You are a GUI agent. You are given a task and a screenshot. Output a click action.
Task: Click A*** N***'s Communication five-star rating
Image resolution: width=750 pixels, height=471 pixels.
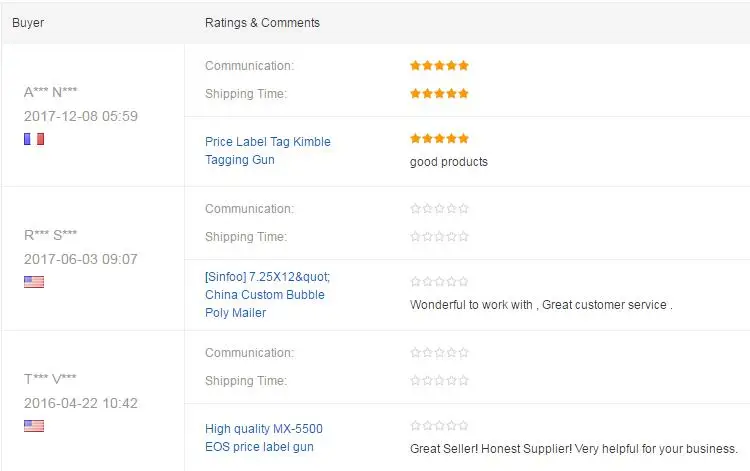[x=439, y=66]
